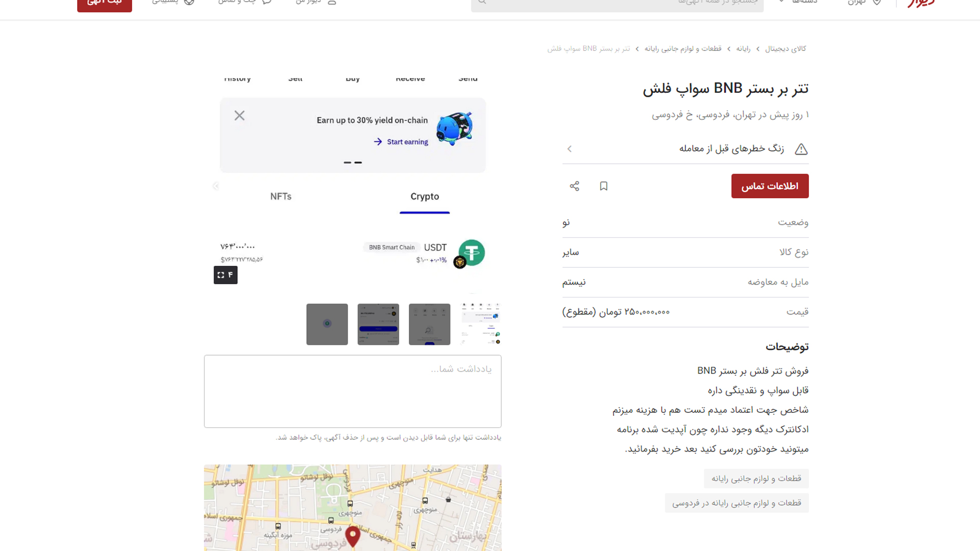This screenshot has height=551, width=980.
Task: Click the blue piggy bank icon
Action: coord(454,129)
